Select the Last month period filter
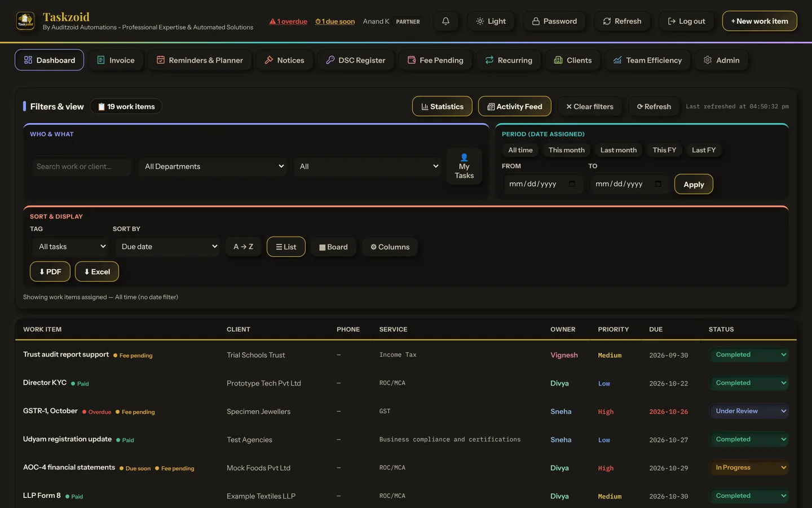812x508 pixels. click(x=619, y=150)
